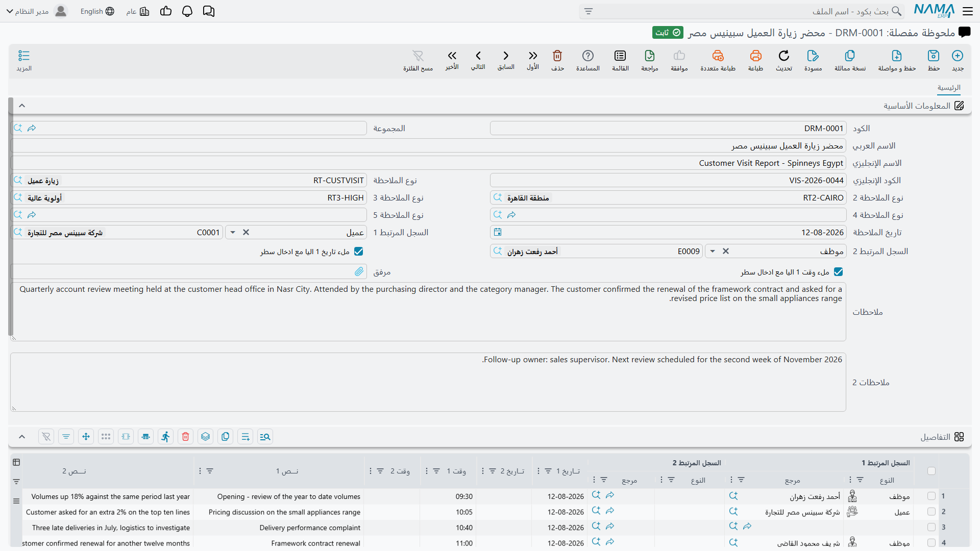Open filter for نص 1 column
This screenshot has width=980, height=551.
pos(210,471)
